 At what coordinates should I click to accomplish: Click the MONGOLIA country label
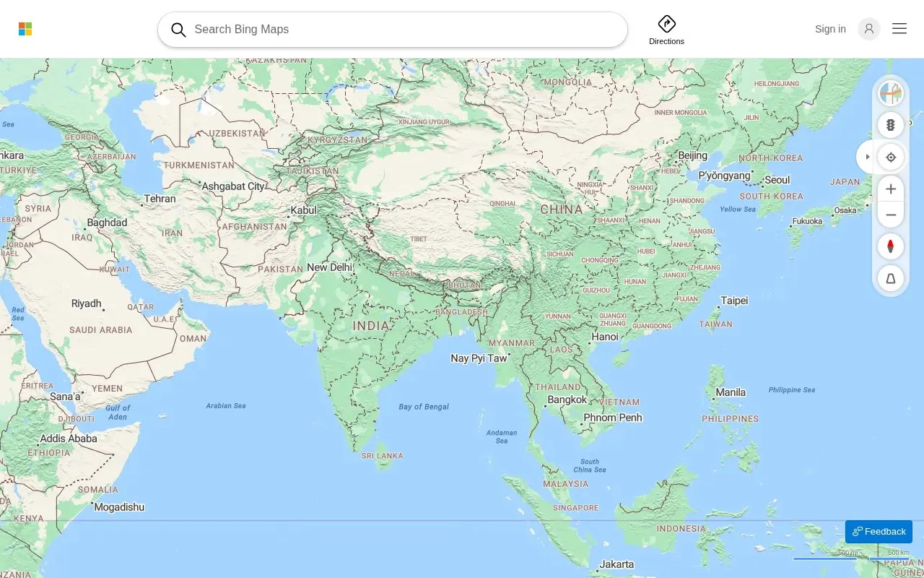coord(567,82)
